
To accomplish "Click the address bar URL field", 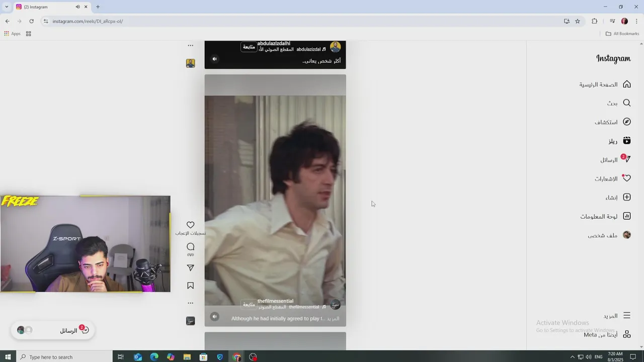I will point(302,21).
